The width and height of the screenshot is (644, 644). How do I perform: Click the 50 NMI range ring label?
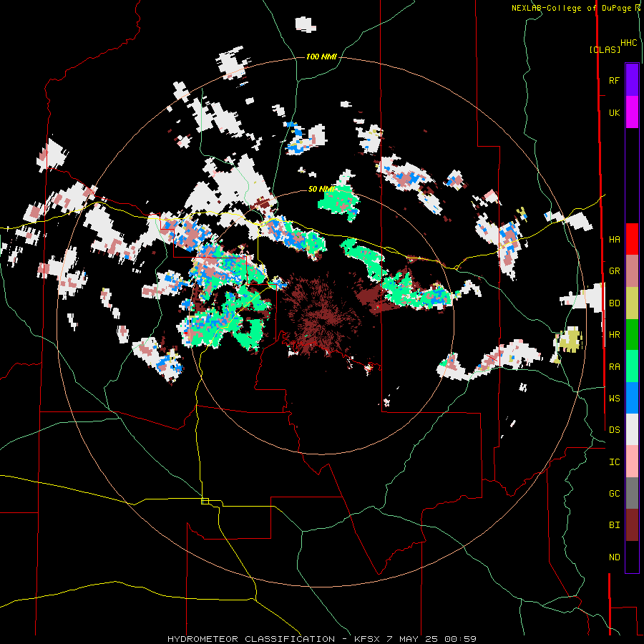321,189
